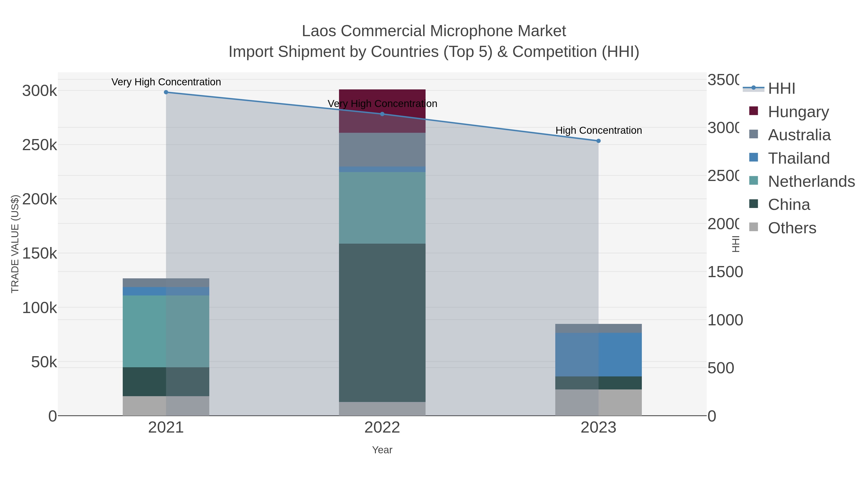Click the 'Very High Concentration' annotation for 2021
The width and height of the screenshot is (868, 488).
[x=166, y=82]
